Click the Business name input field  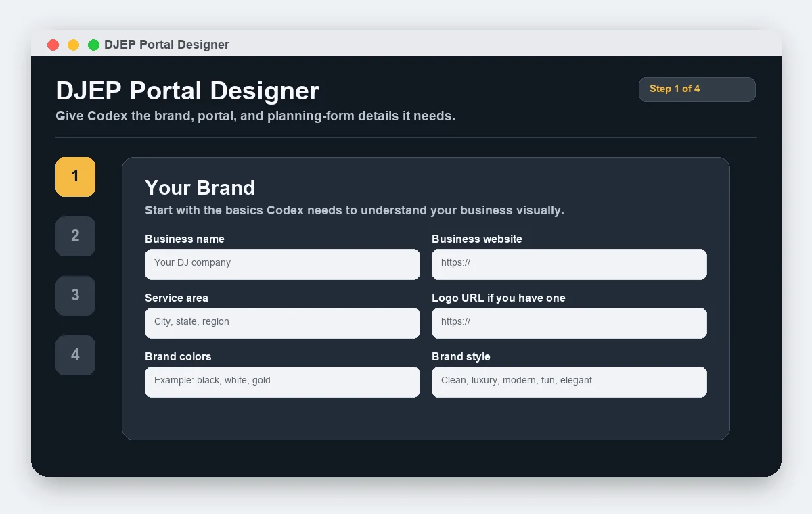tap(282, 264)
